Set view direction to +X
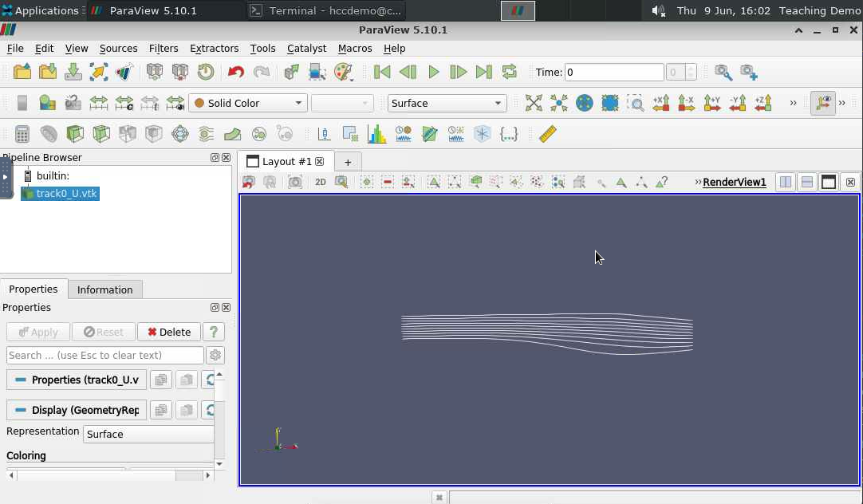 (x=661, y=103)
